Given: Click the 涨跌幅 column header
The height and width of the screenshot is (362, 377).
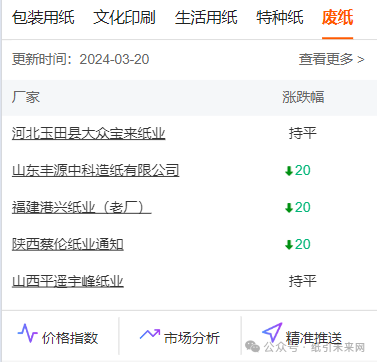Looking at the screenshot, I should pyautogui.click(x=303, y=97).
